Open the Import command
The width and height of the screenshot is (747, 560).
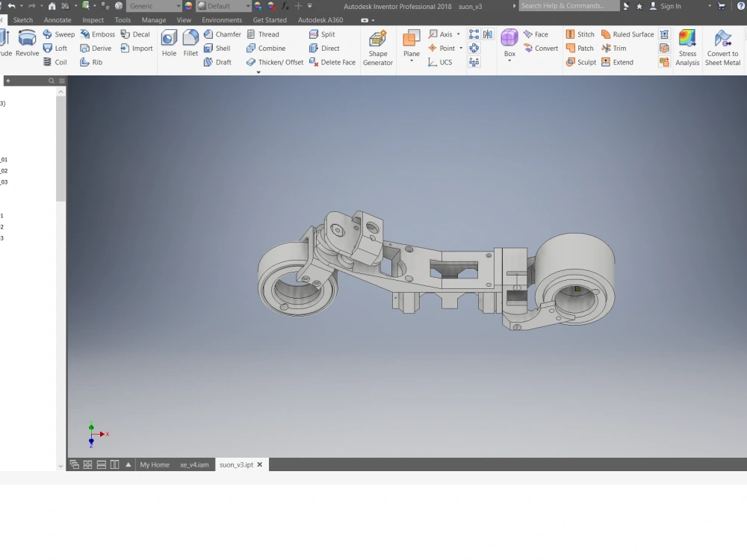(x=137, y=48)
